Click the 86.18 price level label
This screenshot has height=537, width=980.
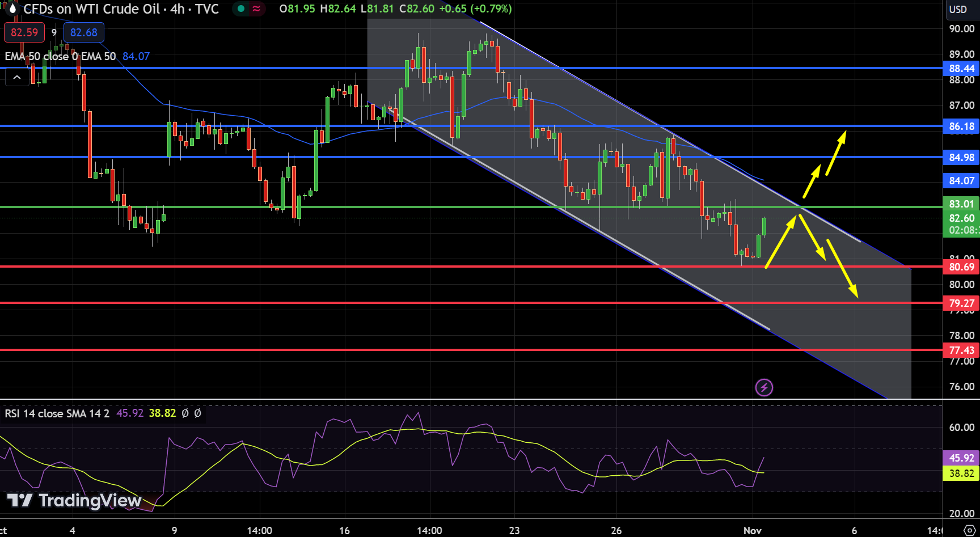click(x=961, y=126)
